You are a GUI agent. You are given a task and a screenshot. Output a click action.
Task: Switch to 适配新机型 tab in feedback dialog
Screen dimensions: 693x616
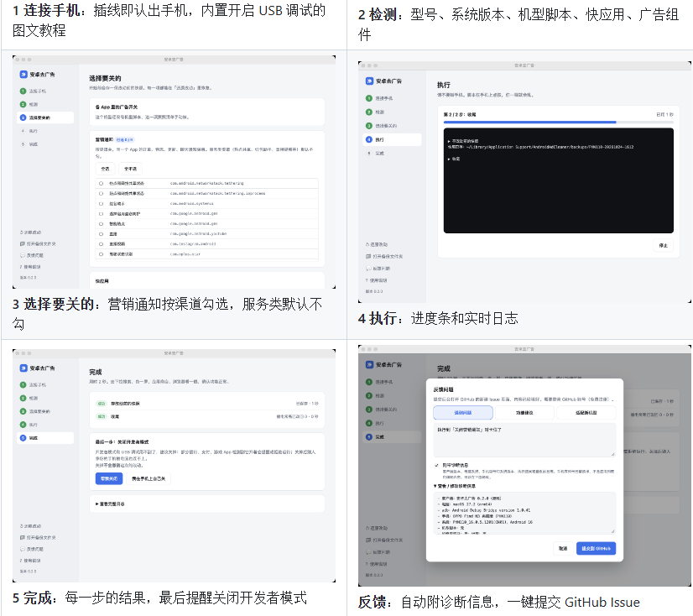tap(586, 413)
